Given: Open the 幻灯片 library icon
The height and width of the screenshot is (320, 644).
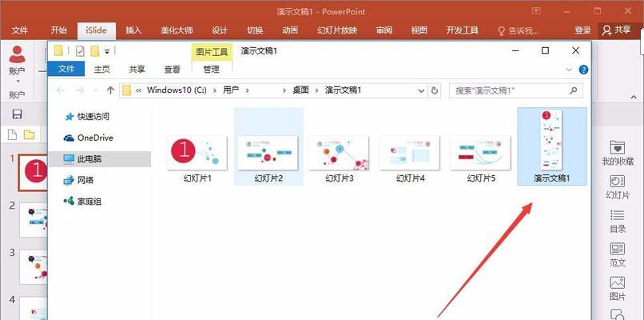Looking at the screenshot, I should [x=618, y=187].
